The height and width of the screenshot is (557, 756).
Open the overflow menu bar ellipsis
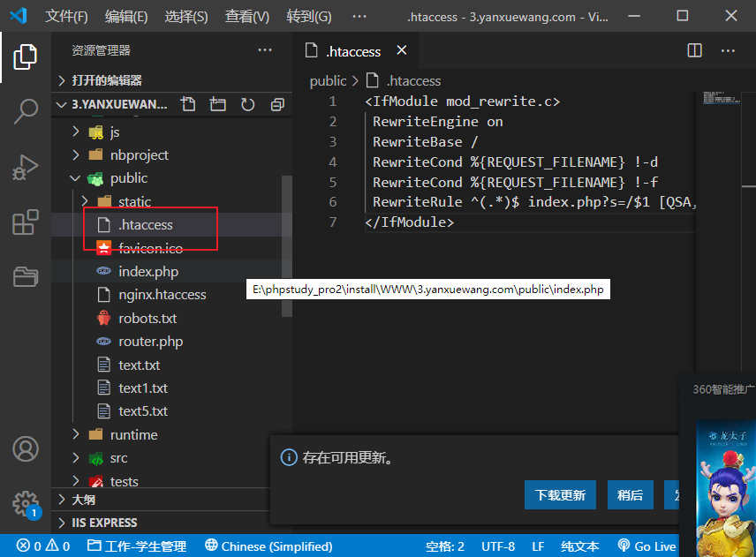(359, 17)
